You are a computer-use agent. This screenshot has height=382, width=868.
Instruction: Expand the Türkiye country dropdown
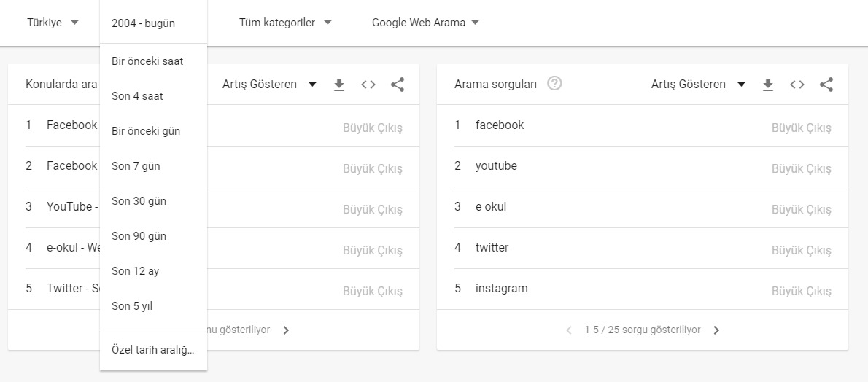(x=53, y=23)
